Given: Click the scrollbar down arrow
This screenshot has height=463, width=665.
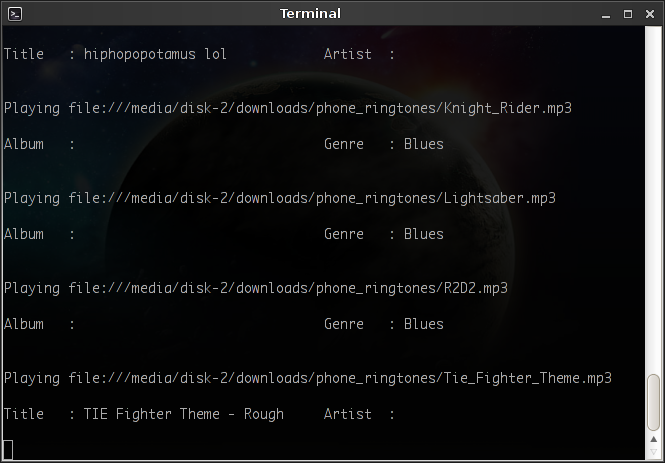Looking at the screenshot, I should pos(654,452).
